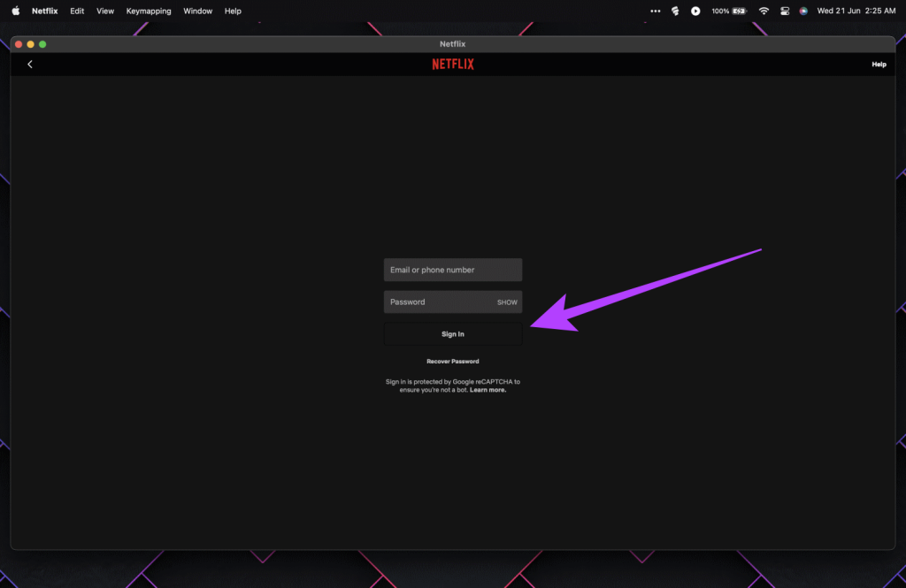Open the Window menu
Screen dimensions: 906x588
click(x=197, y=11)
